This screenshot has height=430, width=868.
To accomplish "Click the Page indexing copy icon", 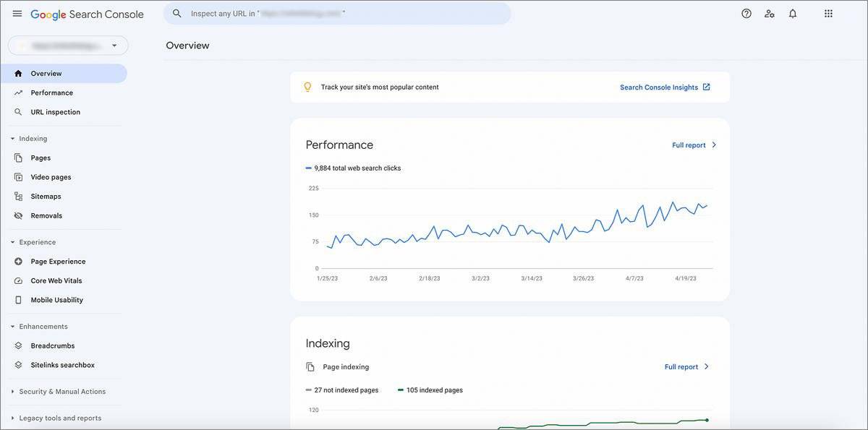I will click(x=310, y=367).
